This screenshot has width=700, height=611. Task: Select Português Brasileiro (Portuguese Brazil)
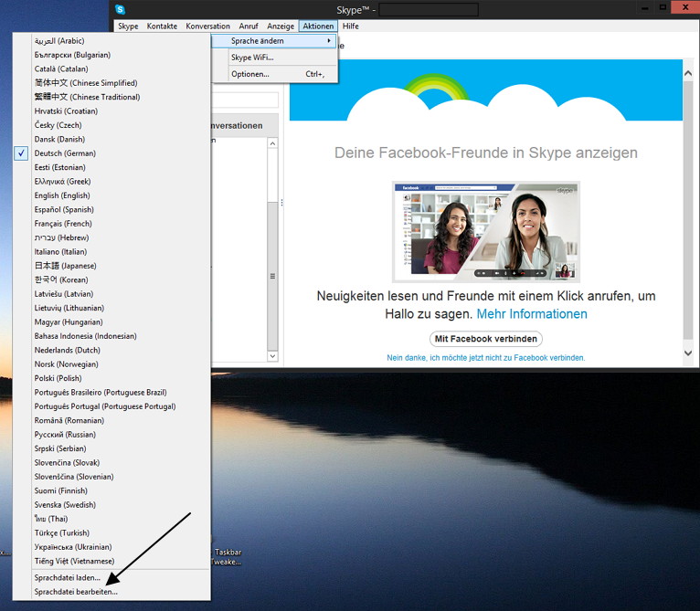point(111,393)
